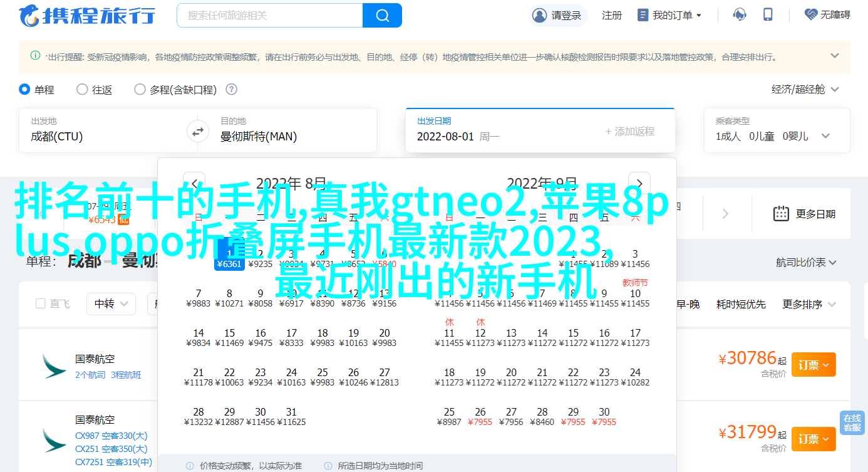This screenshot has width=868, height=472.
Task: Open the 更多日期 calendar icon
Action: tap(781, 214)
